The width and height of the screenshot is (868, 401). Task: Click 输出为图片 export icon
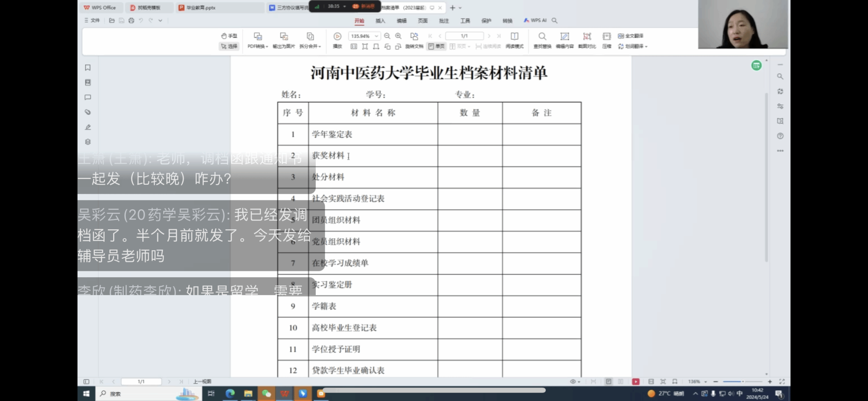coord(284,37)
